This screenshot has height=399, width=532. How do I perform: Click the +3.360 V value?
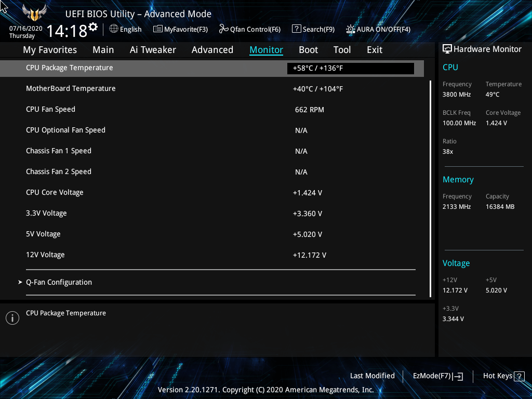[308, 214]
